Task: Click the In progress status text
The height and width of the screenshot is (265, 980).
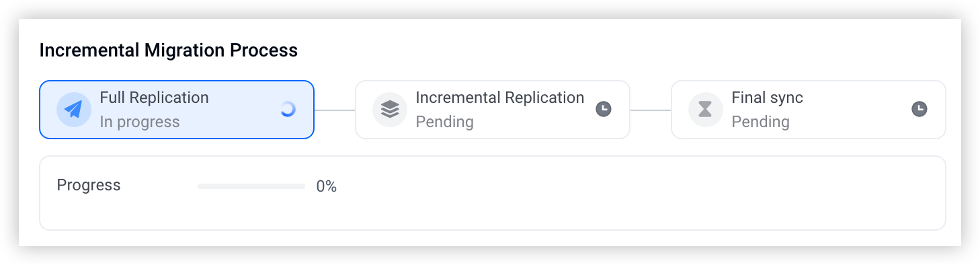Action: coord(140,122)
